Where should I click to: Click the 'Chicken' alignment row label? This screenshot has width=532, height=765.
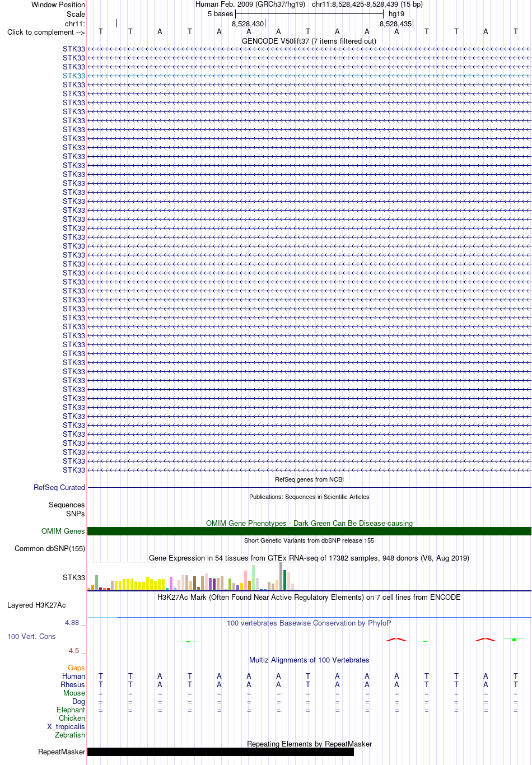(x=72, y=718)
